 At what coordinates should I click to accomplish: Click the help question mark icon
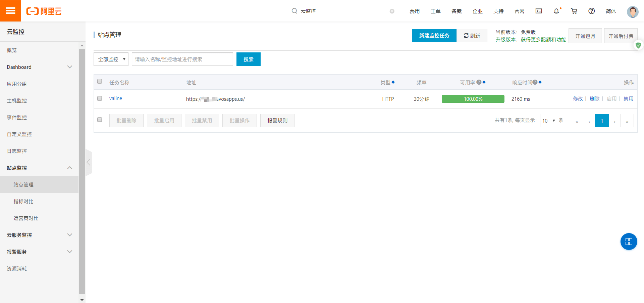pyautogui.click(x=591, y=11)
